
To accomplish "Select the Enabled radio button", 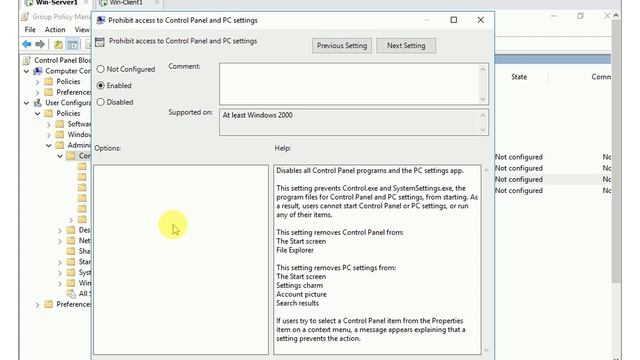I will coord(100,85).
